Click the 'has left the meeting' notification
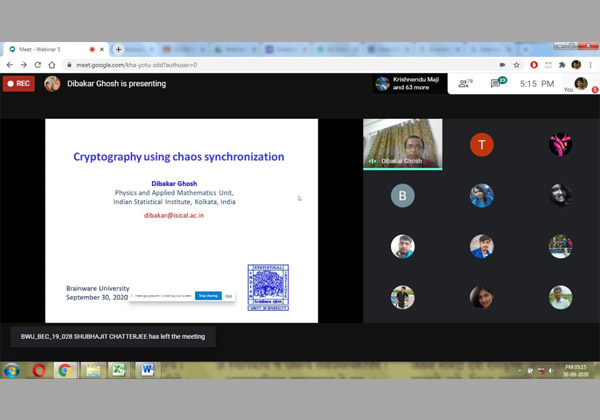This screenshot has width=600, height=420. [113, 337]
